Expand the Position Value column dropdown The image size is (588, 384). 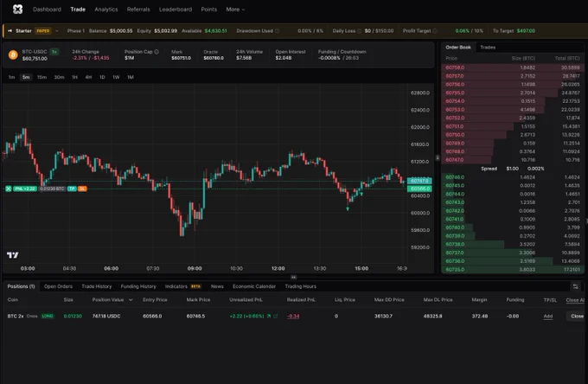coord(131,299)
